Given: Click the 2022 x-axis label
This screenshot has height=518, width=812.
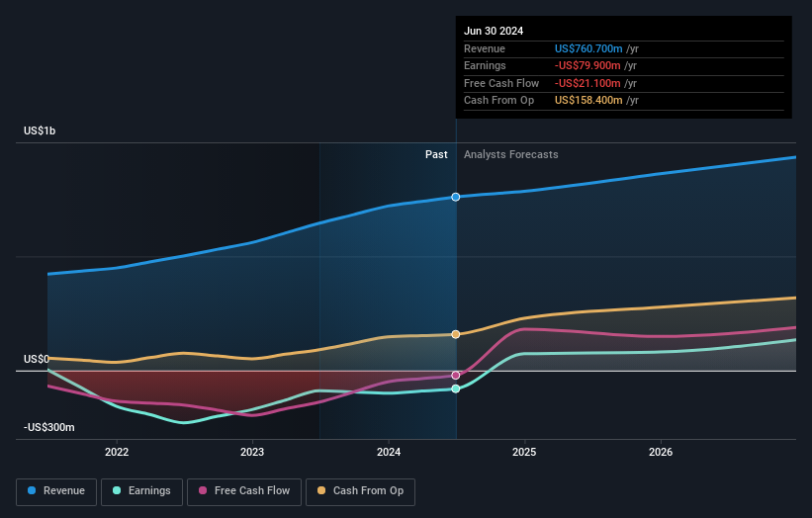Looking at the screenshot, I should 117,452.
